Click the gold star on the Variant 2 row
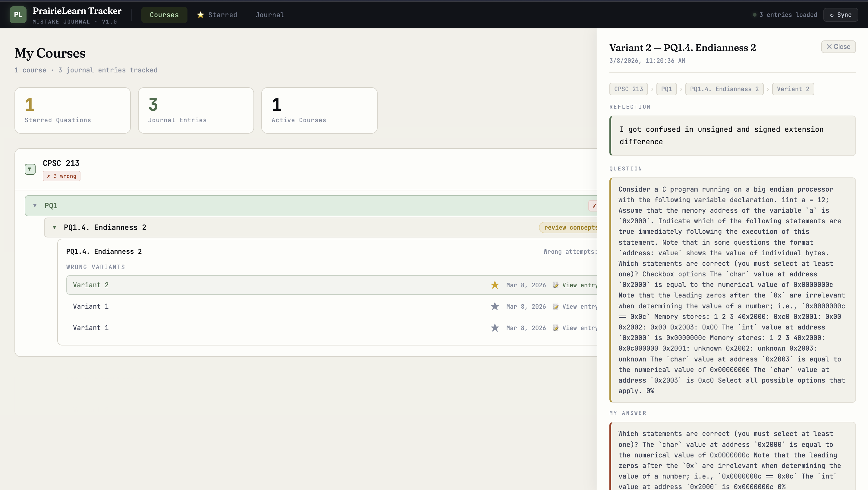Image resolution: width=868 pixels, height=490 pixels. click(495, 285)
